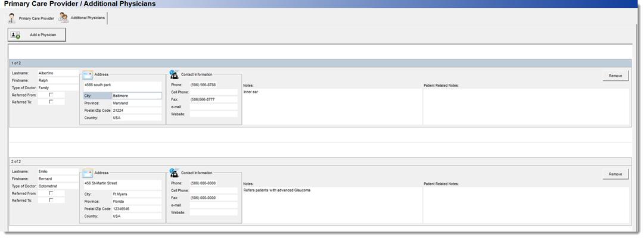The width and height of the screenshot is (644, 238).
Task: Click the Type of Doctor field showing Optometrist
Action: coord(58,186)
